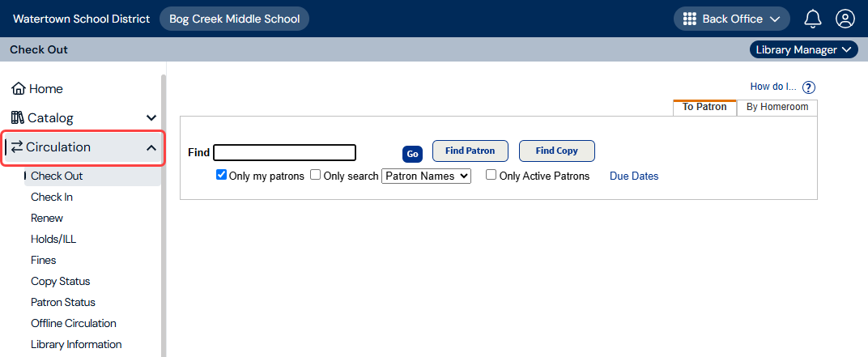Open the Due Dates link

click(634, 176)
